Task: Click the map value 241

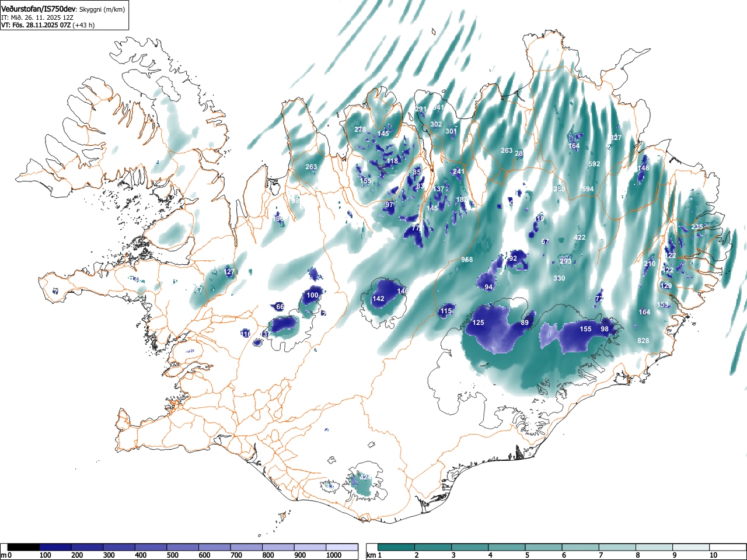Action: pos(458,171)
